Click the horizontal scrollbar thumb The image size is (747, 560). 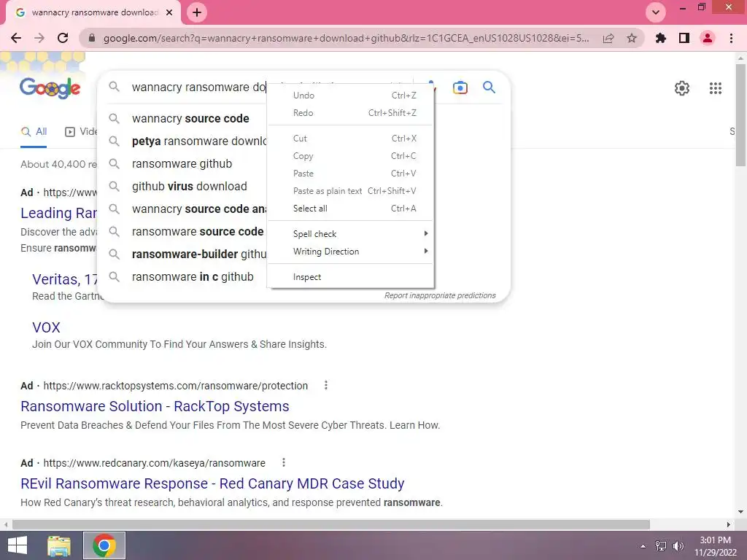coord(331,524)
